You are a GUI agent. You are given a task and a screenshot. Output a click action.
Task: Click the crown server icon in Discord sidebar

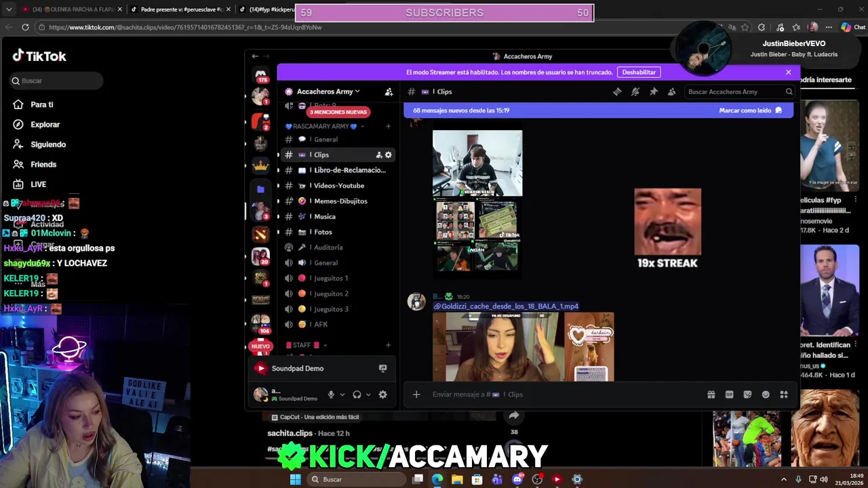point(260,165)
